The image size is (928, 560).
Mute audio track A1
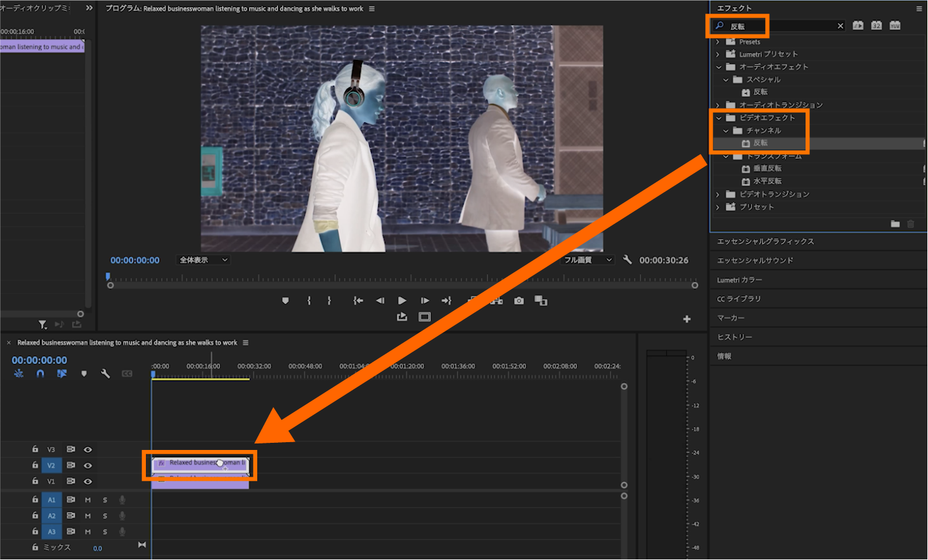pyautogui.click(x=88, y=500)
